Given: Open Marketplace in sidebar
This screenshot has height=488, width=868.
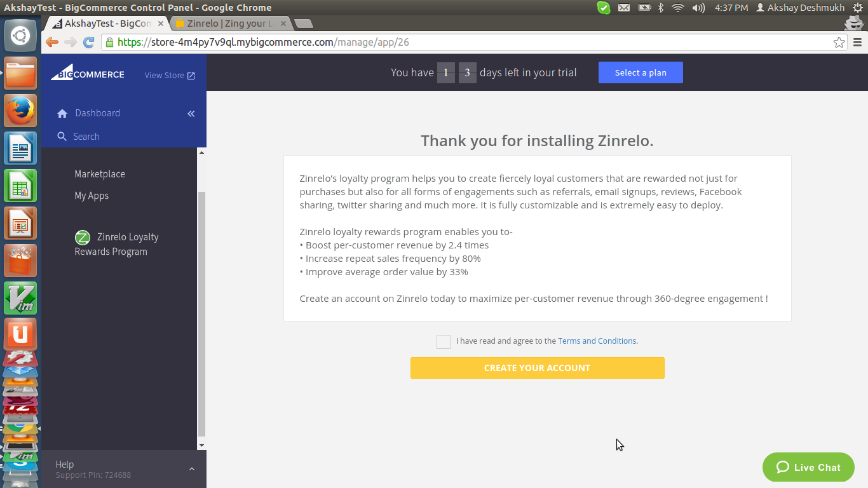Looking at the screenshot, I should [100, 174].
